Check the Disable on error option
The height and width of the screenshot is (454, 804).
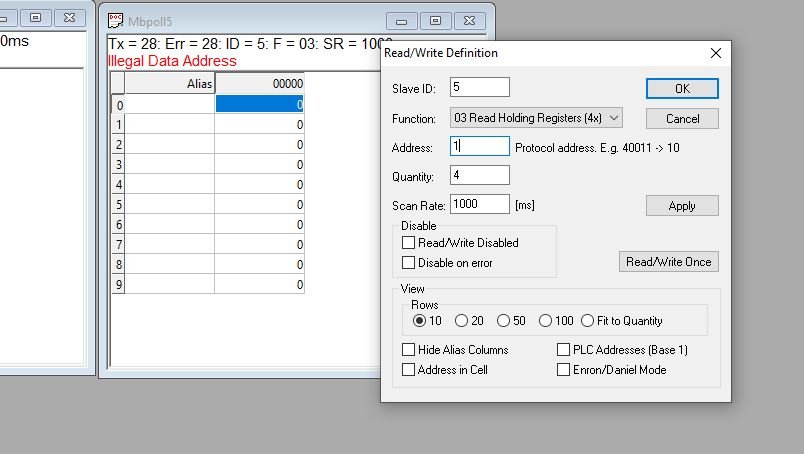409,263
